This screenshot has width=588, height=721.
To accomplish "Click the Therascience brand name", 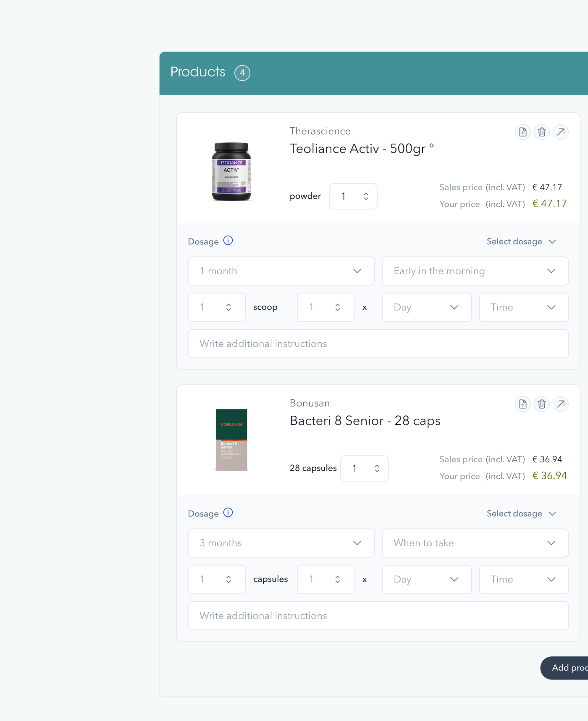I will (320, 131).
